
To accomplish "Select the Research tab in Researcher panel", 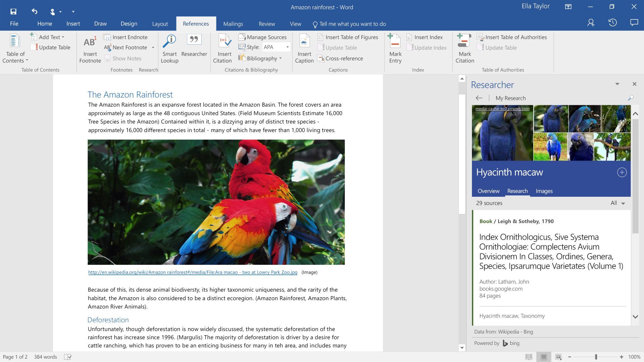I will point(517,191).
